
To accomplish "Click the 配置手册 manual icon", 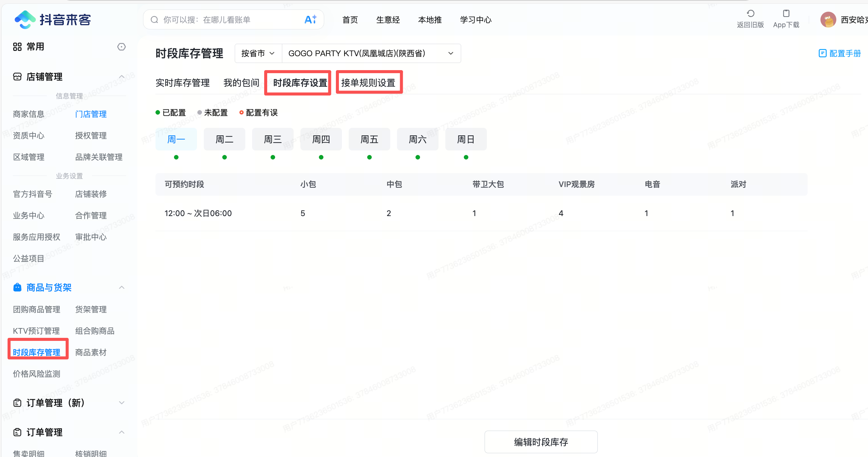I will [822, 53].
